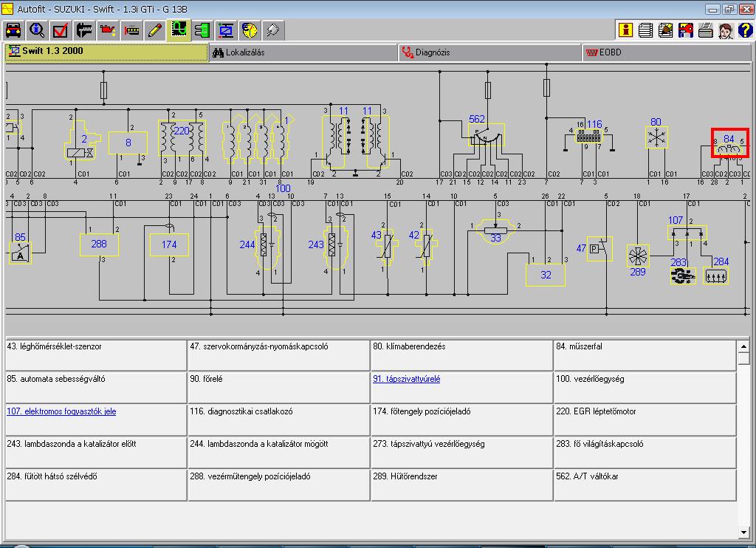Screen dimensions: 756x548
Task: Select '47. szervokormányzás-nyomáskapcsoló' cell
Action: pos(278,355)
